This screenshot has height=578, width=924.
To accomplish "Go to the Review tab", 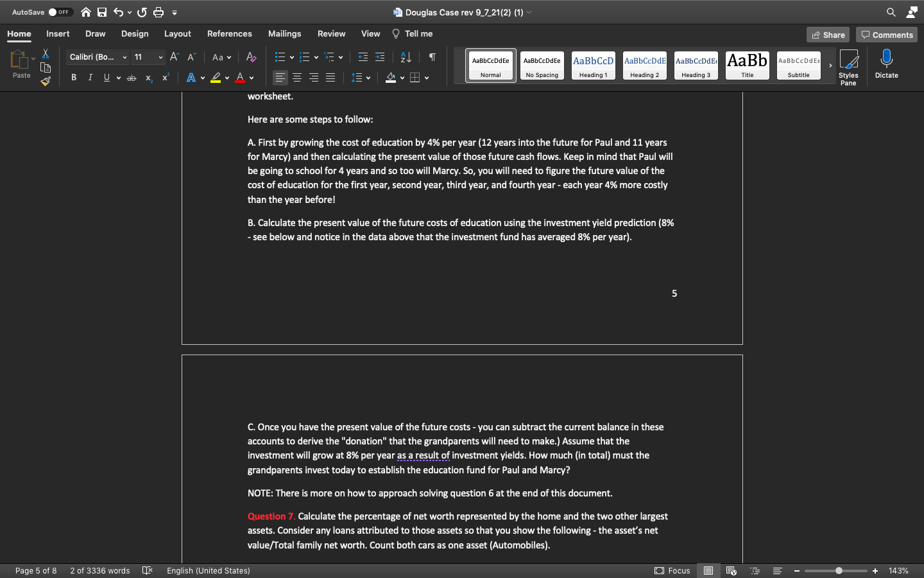I will (332, 34).
